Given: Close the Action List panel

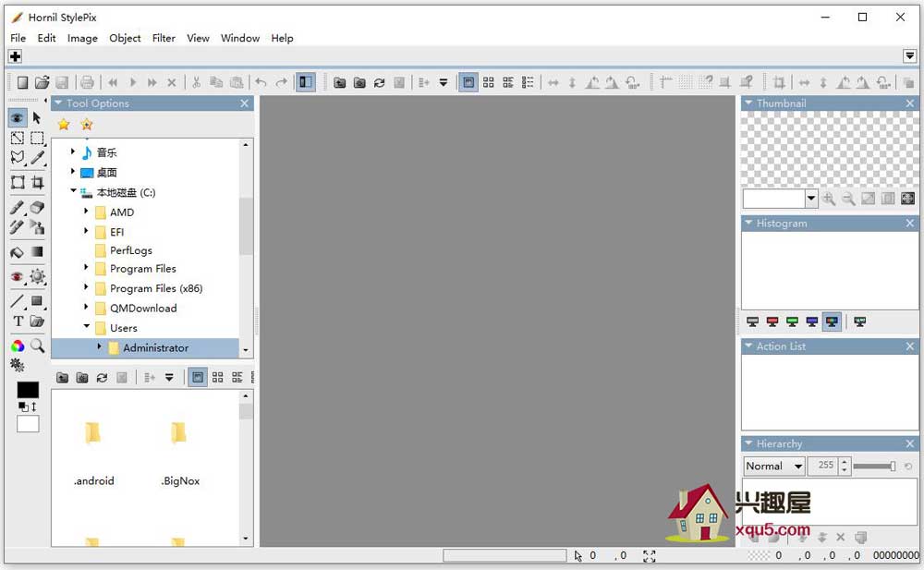Looking at the screenshot, I should pyautogui.click(x=910, y=346).
